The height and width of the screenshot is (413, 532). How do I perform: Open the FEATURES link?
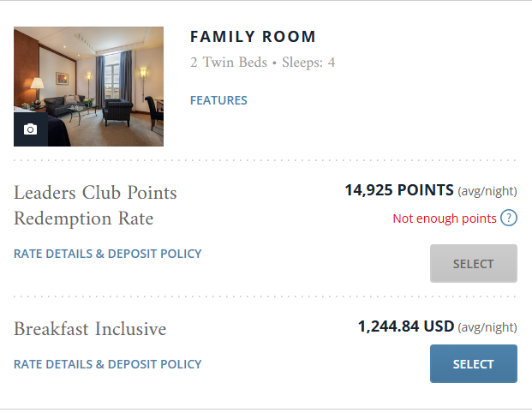click(218, 100)
